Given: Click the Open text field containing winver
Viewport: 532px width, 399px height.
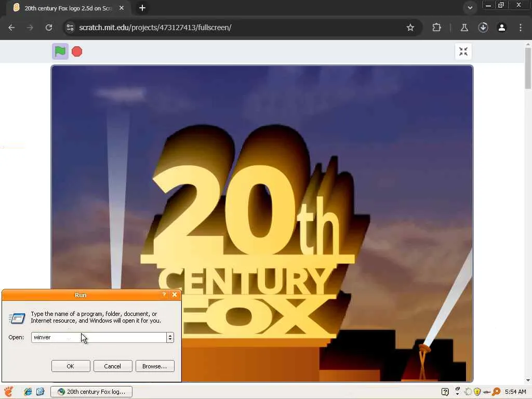Looking at the screenshot, I should (x=99, y=337).
